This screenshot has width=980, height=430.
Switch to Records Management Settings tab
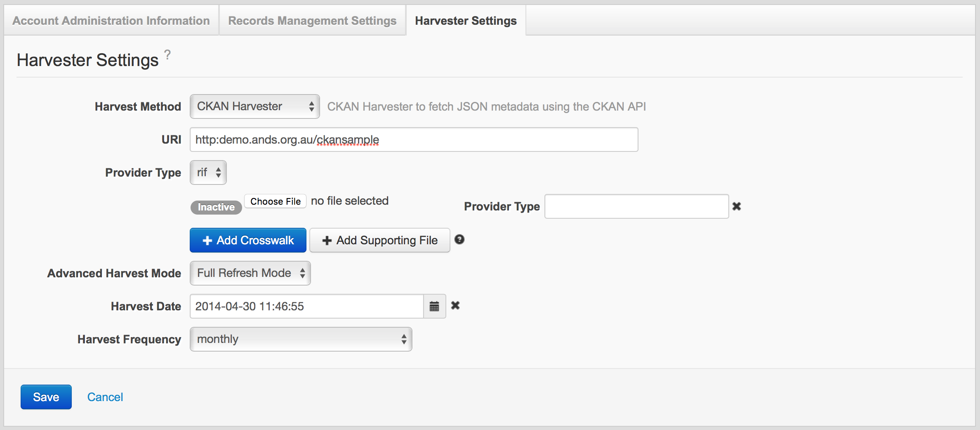click(x=312, y=21)
